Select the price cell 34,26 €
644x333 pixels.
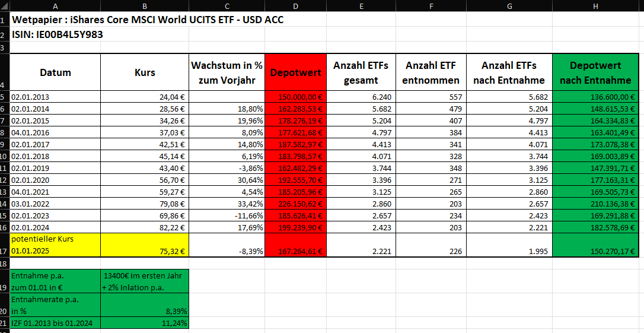coord(145,121)
